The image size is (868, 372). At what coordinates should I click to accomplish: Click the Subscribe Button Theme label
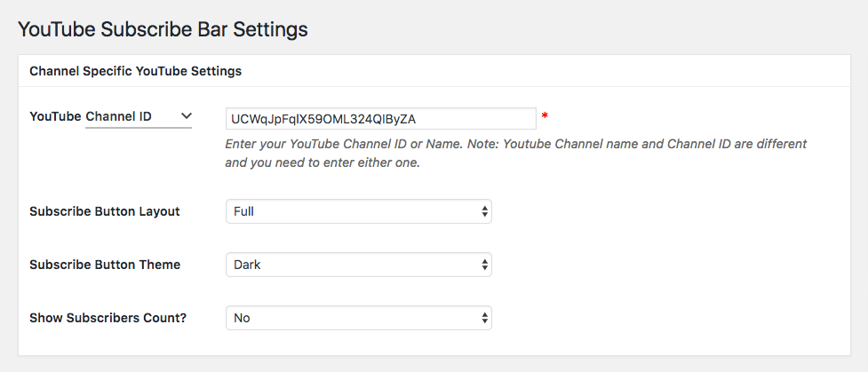click(x=105, y=265)
